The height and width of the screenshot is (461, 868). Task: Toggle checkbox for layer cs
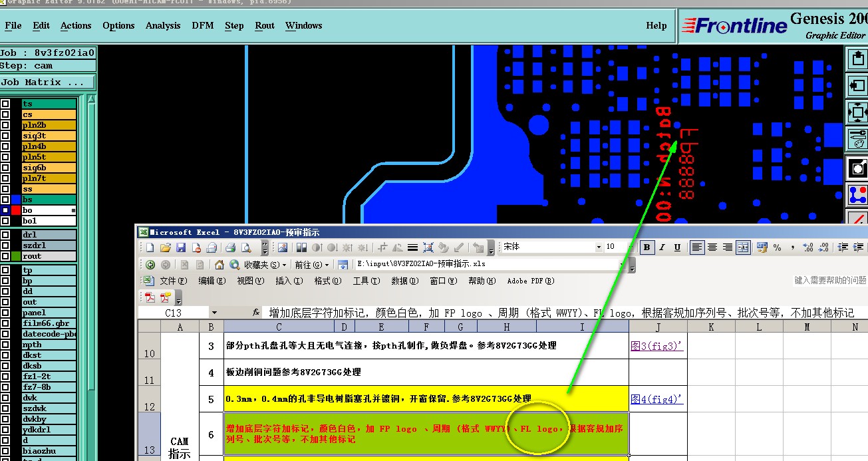pos(5,114)
